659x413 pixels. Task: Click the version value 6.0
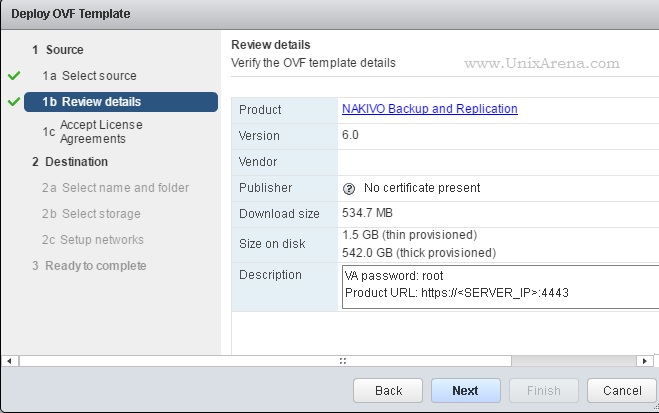(x=350, y=135)
